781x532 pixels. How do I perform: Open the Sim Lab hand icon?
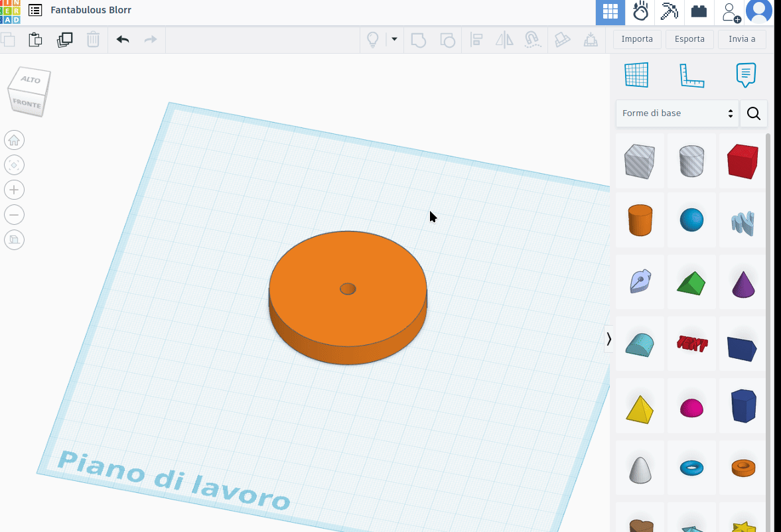tap(640, 12)
